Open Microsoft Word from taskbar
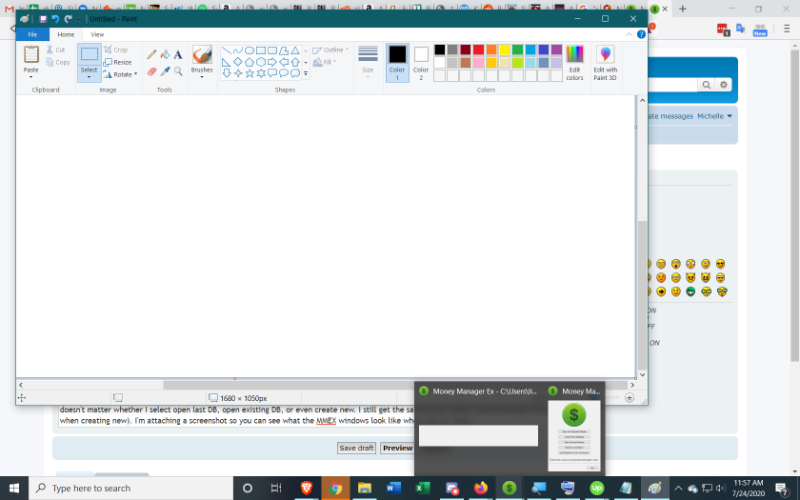The width and height of the screenshot is (800, 500). (393, 488)
